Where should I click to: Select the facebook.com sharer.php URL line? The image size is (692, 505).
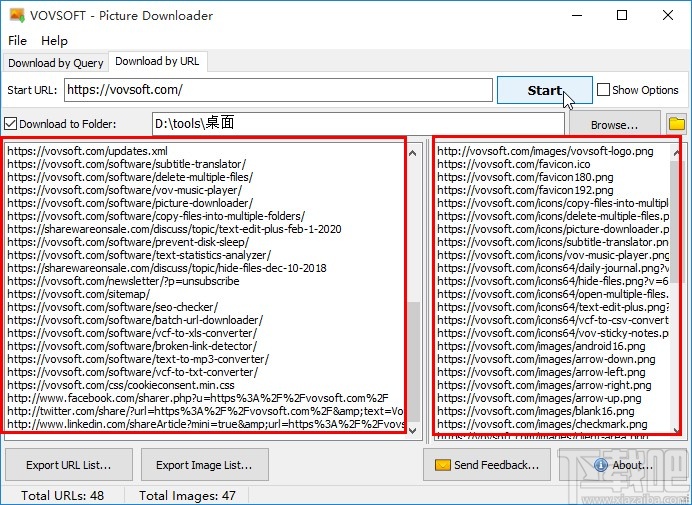[198, 398]
